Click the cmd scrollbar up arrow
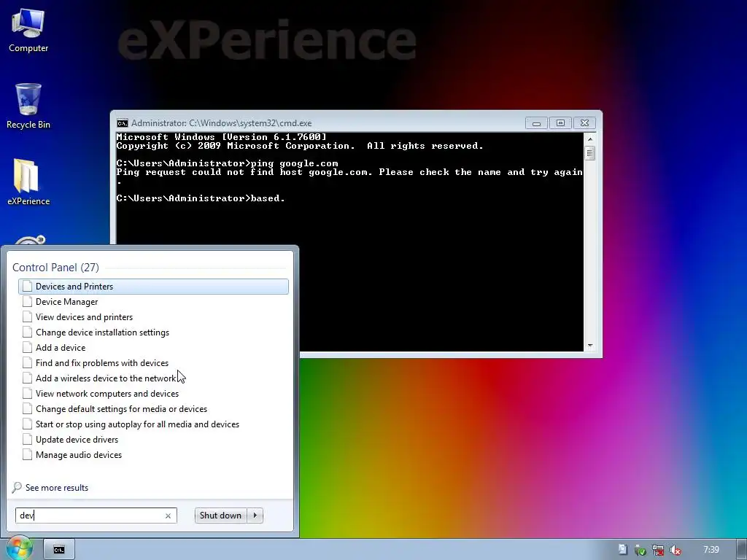The height and width of the screenshot is (560, 747). 589,139
